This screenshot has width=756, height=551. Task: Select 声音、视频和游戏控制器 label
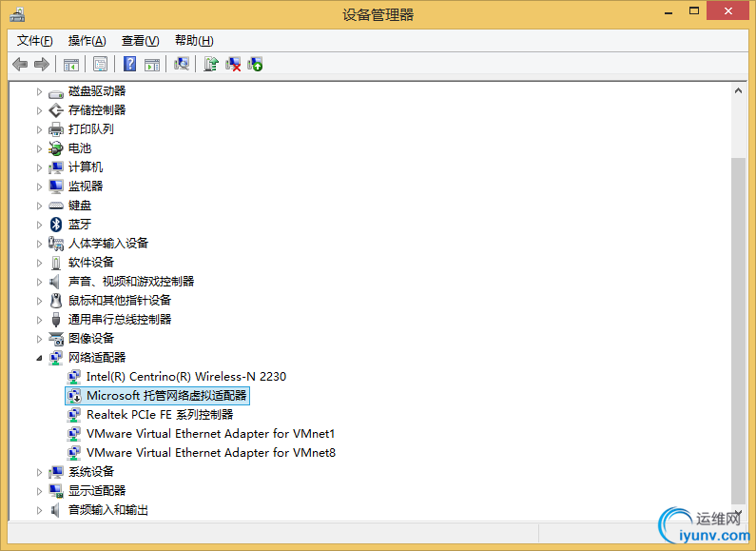(131, 282)
